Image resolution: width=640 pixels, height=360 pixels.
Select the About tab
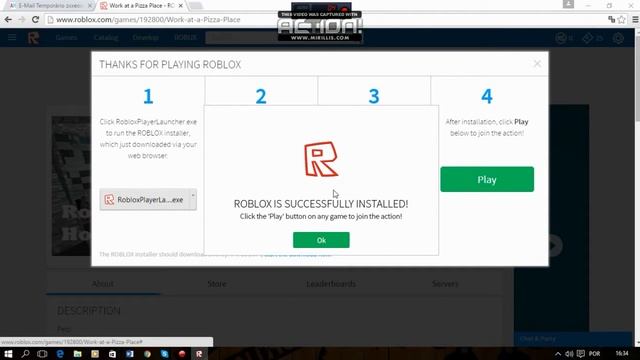point(103,284)
